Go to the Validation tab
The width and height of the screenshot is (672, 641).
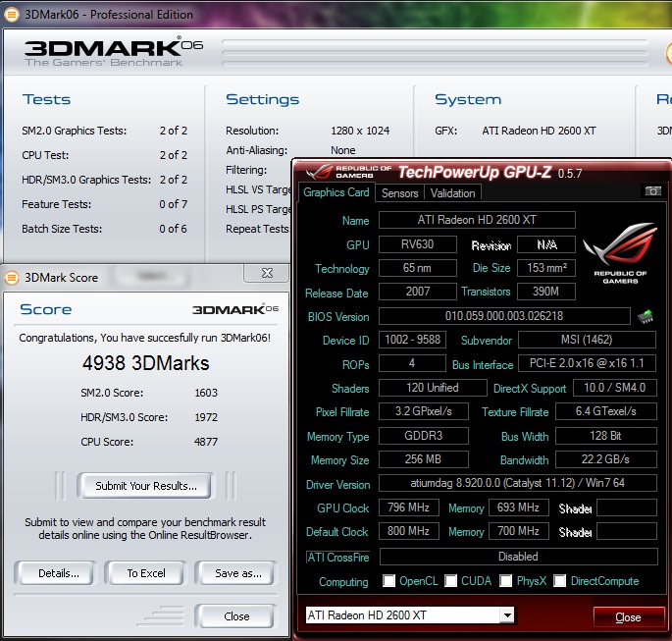pyautogui.click(x=453, y=193)
